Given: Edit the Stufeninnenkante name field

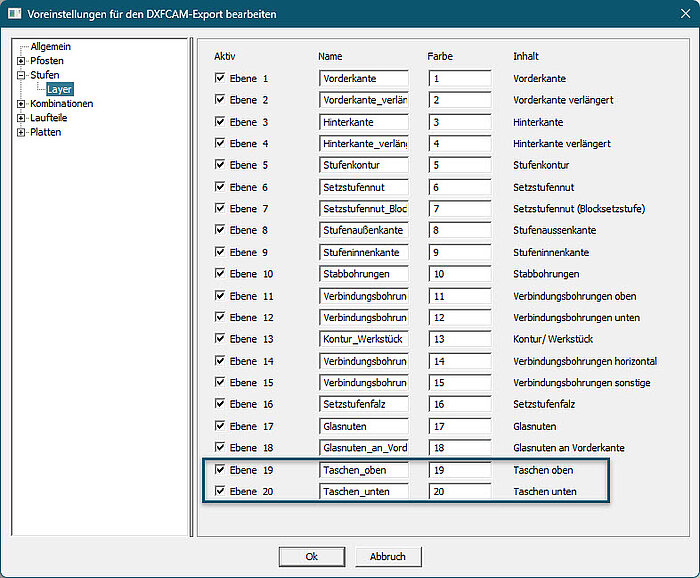Looking at the screenshot, I should coord(364,253).
